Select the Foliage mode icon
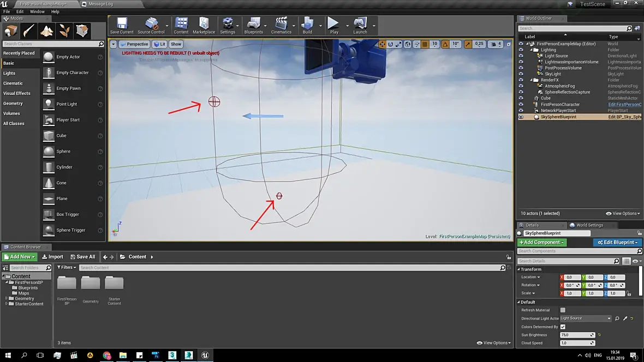This screenshot has width=644, height=362. tap(64, 31)
